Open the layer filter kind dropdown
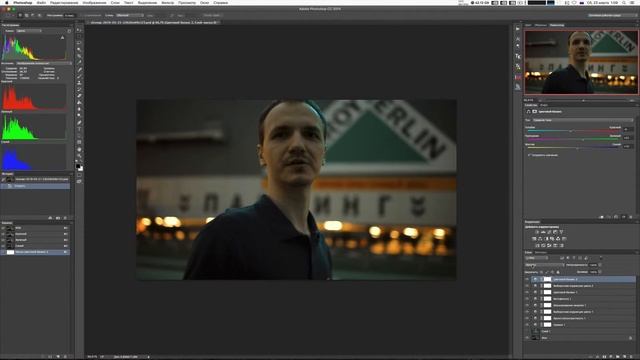Screen dimensions: 640x360 coord(536,258)
